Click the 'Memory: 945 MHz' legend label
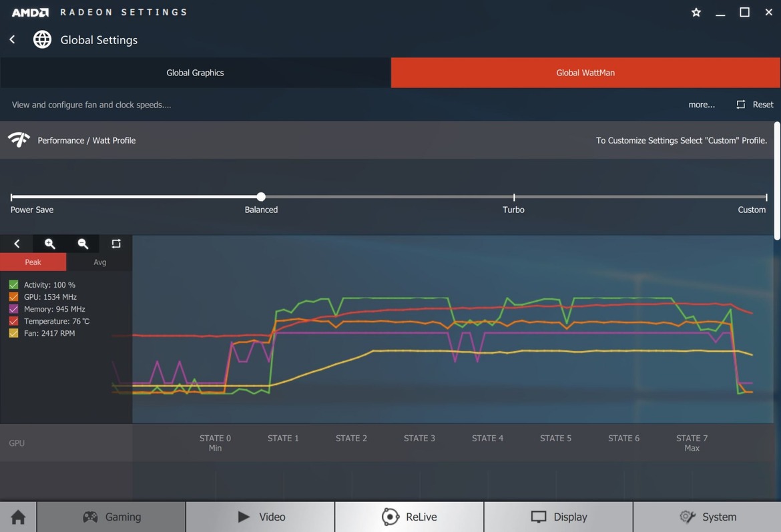Viewport: 781px width, 532px height. [54, 309]
